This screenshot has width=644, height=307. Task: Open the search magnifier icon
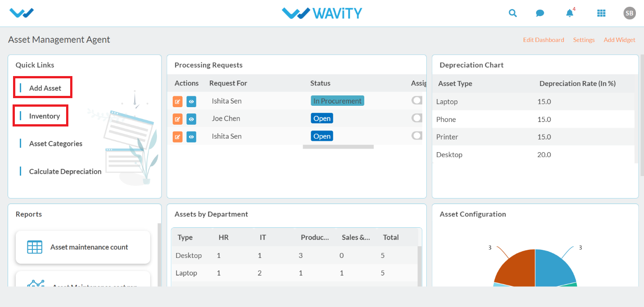click(513, 13)
